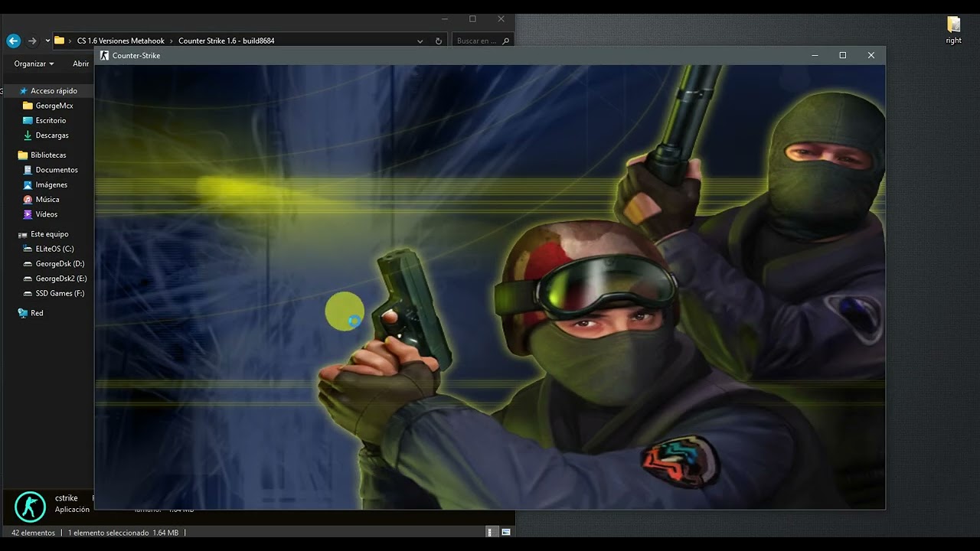Click the Imágenes picture icon
This screenshot has width=980, height=551.
click(28, 185)
